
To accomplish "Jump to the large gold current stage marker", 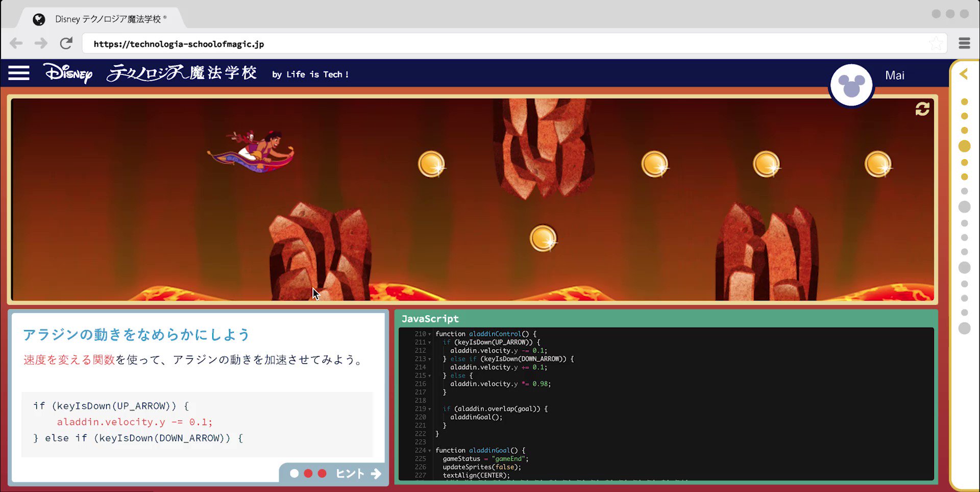I will coord(964,146).
